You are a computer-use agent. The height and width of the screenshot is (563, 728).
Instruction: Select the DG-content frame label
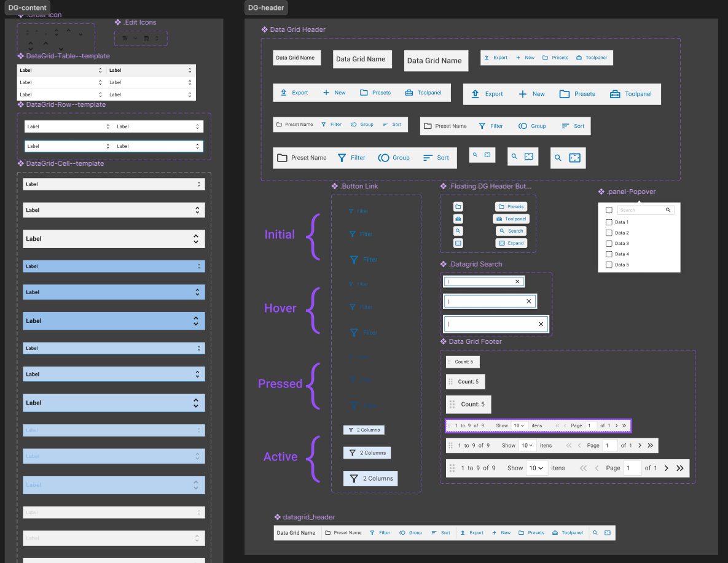pos(27,7)
